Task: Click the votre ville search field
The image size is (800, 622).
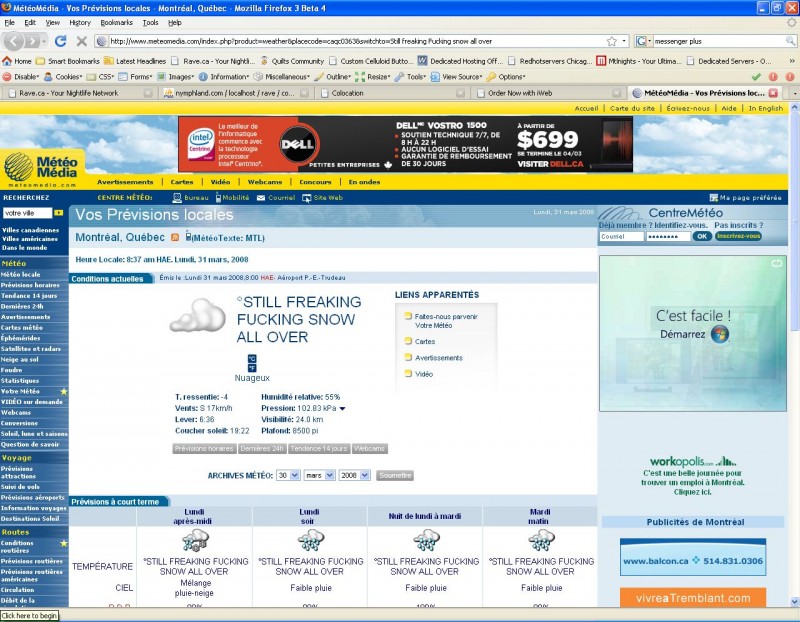Action: coord(28,213)
